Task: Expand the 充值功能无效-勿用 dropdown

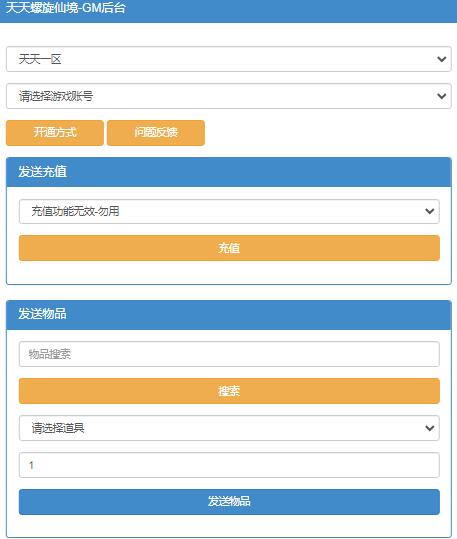Action: [229, 211]
